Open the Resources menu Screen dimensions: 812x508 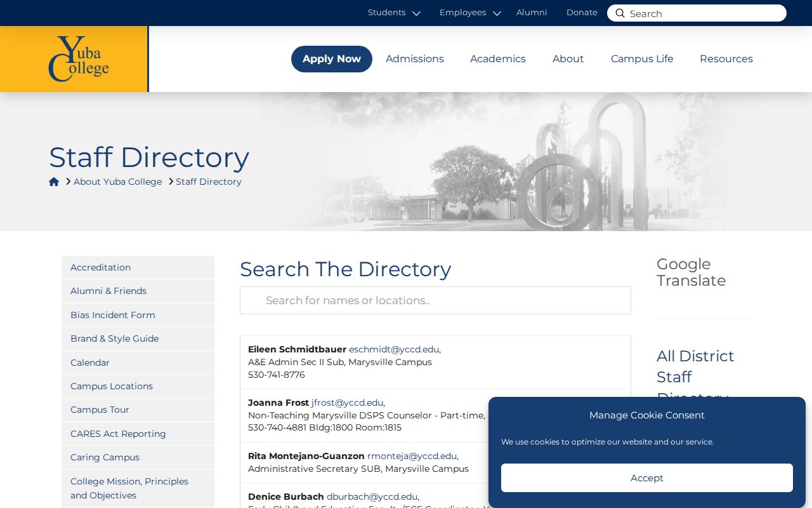(726, 59)
